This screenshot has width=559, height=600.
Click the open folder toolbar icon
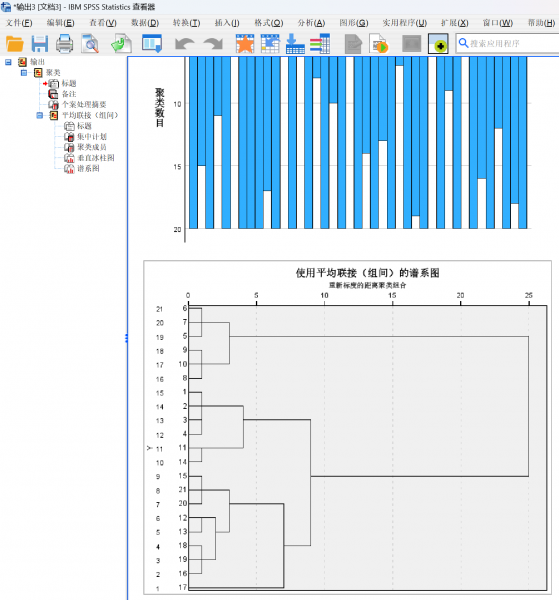click(x=15, y=44)
